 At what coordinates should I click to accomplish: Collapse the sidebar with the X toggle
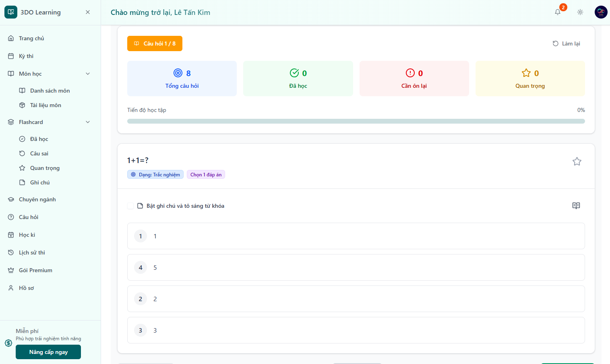coord(87,12)
